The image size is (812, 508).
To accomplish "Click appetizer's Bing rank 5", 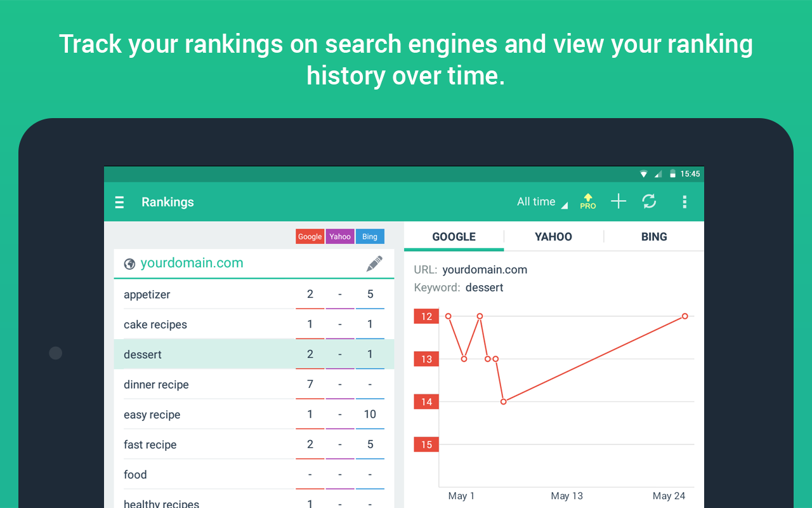I will (x=370, y=294).
